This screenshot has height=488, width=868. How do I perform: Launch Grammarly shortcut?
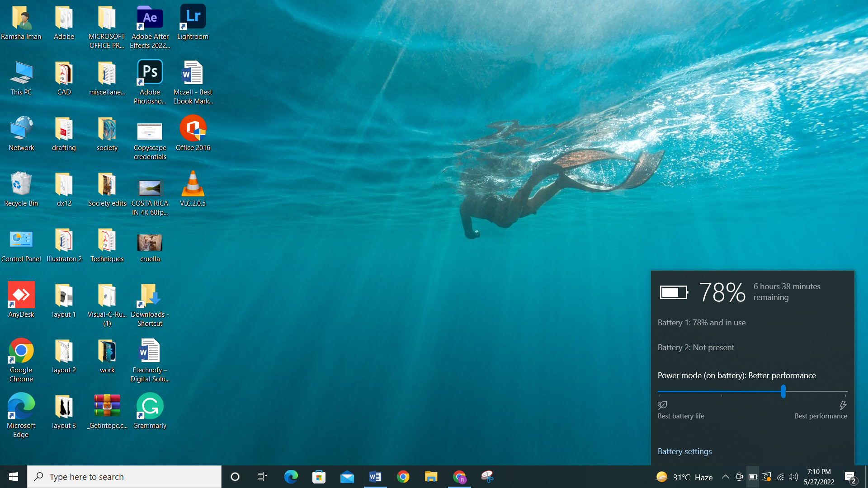click(x=150, y=412)
